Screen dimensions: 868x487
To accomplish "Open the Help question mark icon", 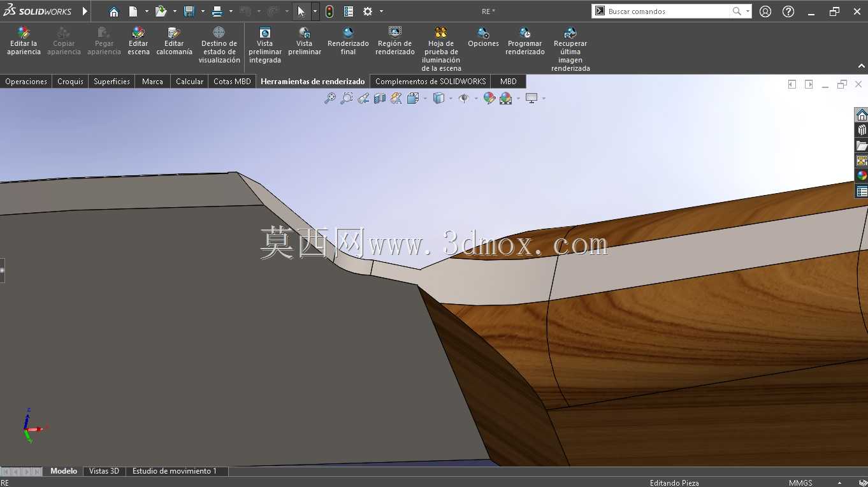I will (x=788, y=11).
